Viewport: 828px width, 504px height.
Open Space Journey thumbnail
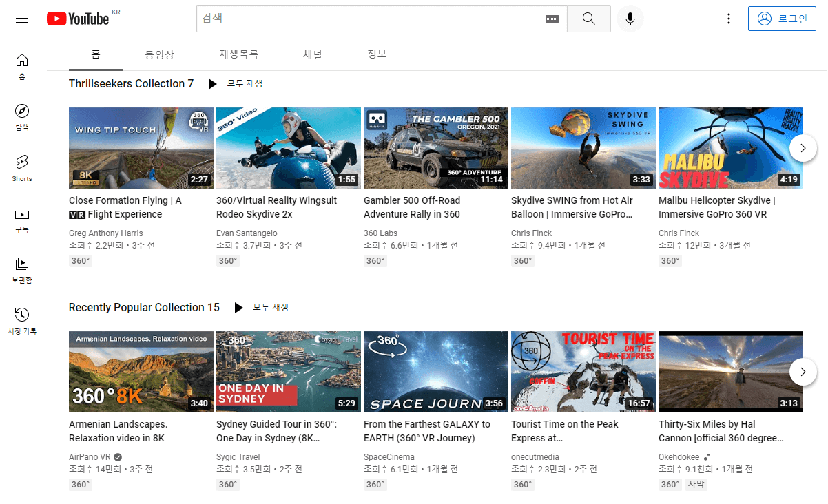(x=436, y=372)
